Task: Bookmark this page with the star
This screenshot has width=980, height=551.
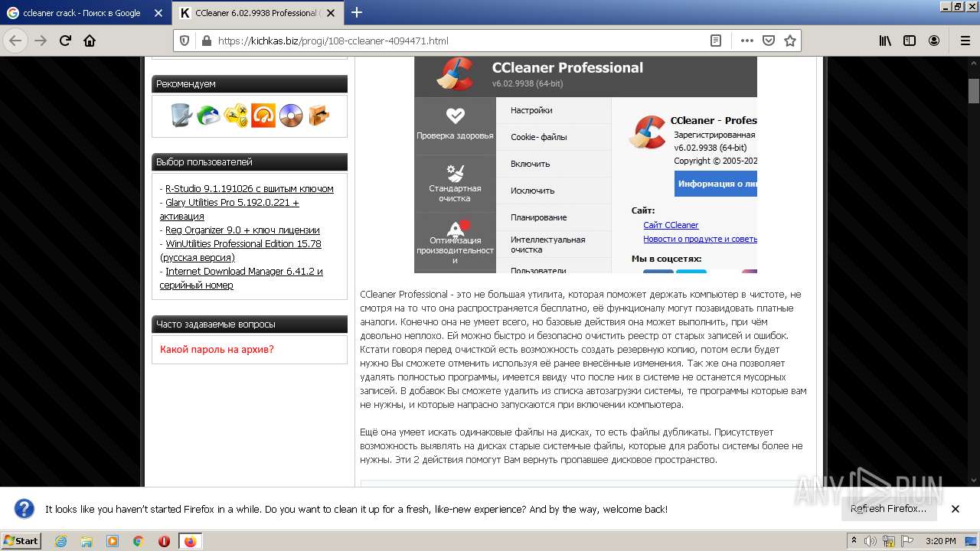Action: [x=790, y=41]
